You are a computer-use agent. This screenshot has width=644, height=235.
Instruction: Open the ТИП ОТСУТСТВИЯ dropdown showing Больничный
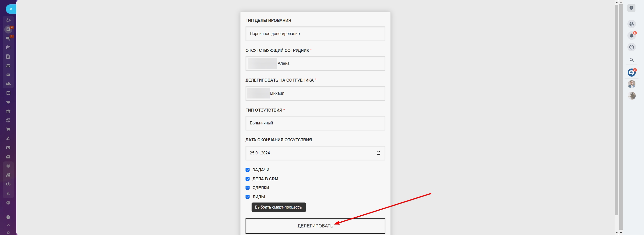coord(315,123)
